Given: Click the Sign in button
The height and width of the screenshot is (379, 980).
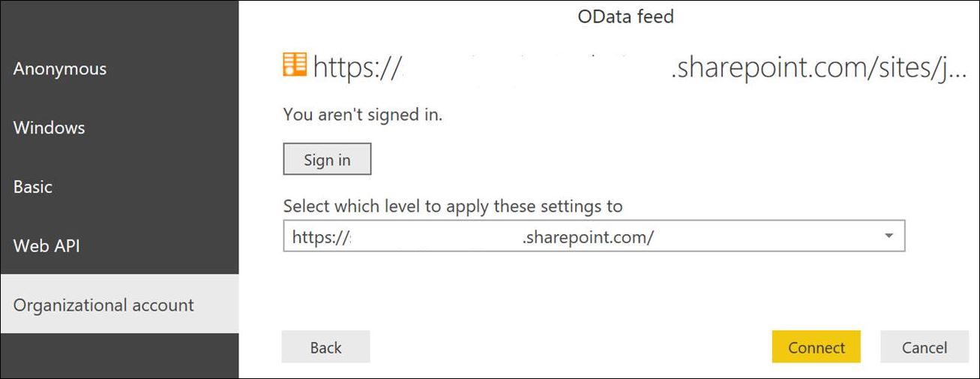Looking at the screenshot, I should click(327, 160).
